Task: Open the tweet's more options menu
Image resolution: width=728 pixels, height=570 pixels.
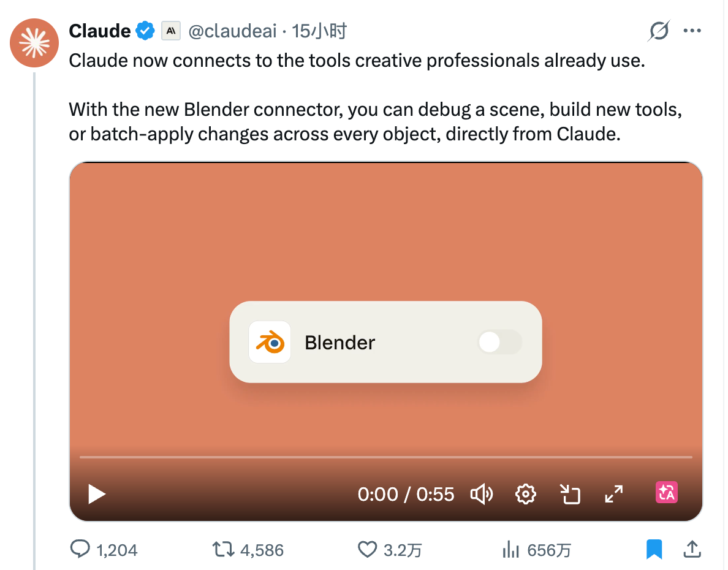Action: coord(692,30)
